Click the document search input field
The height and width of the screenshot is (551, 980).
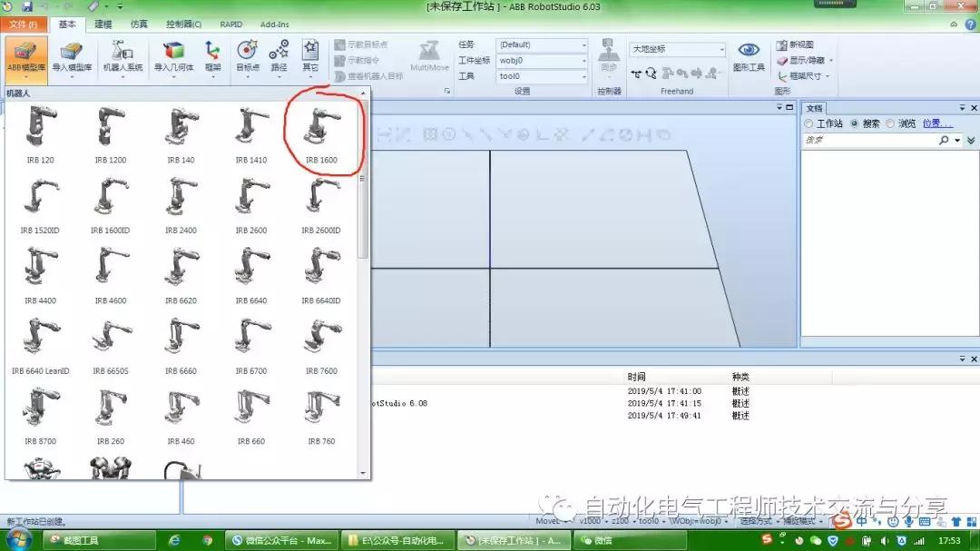coord(869,141)
